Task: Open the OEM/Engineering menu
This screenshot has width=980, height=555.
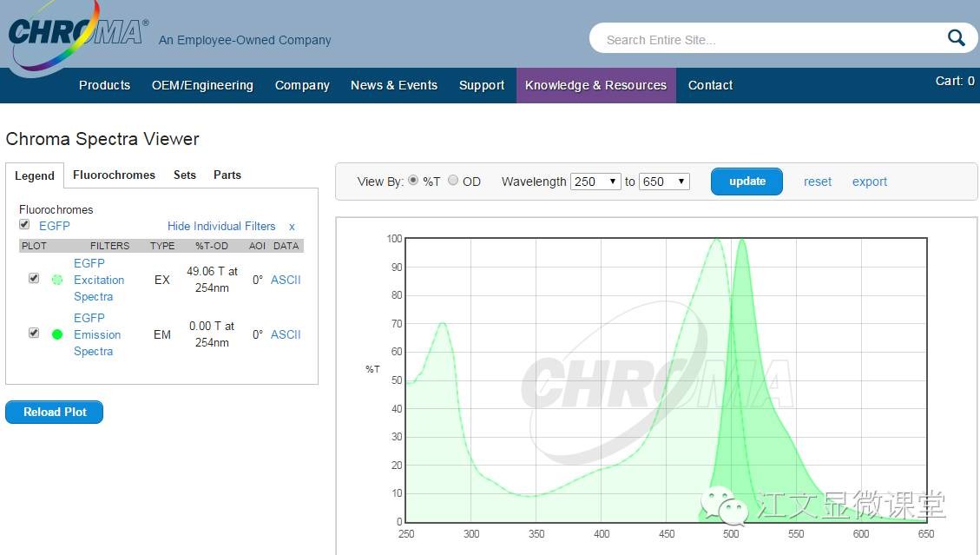Action: pos(202,85)
